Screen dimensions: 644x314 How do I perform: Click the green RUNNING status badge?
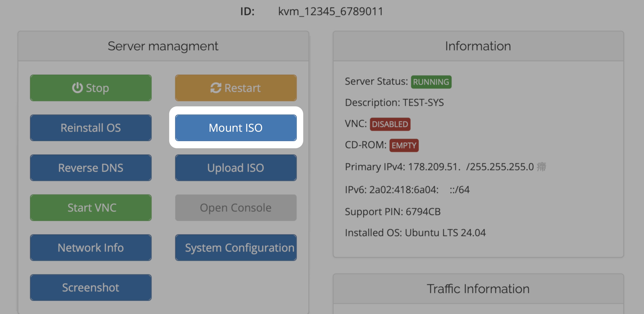point(431,82)
